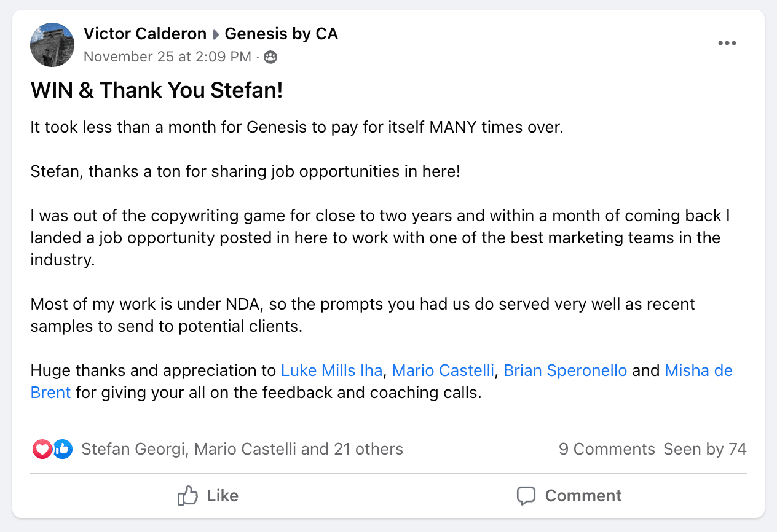Click the arrow between author and group
777x532 pixels.
[216, 34]
